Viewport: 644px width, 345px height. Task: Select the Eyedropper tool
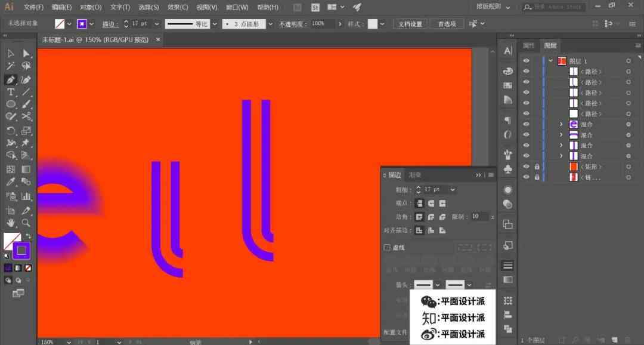pos(11,182)
